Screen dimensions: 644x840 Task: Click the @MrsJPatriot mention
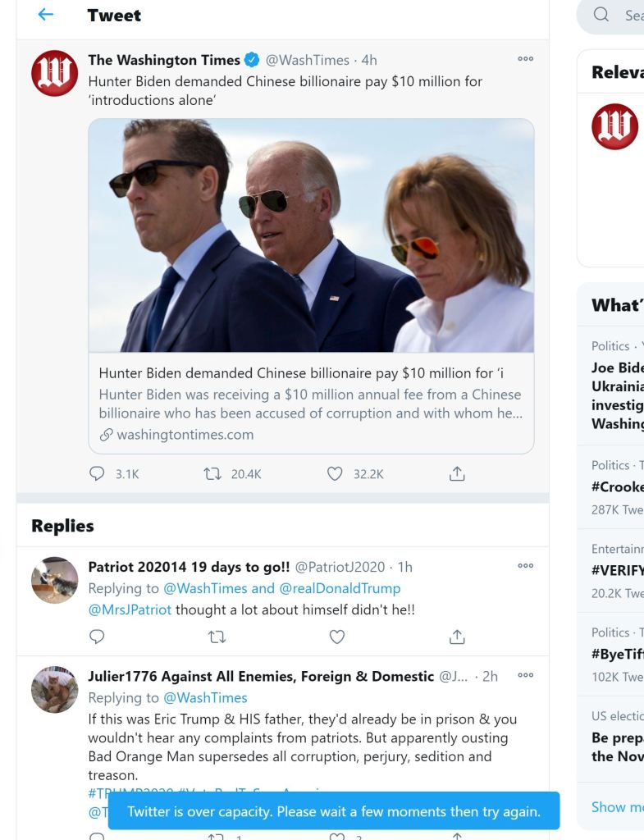pyautogui.click(x=130, y=609)
